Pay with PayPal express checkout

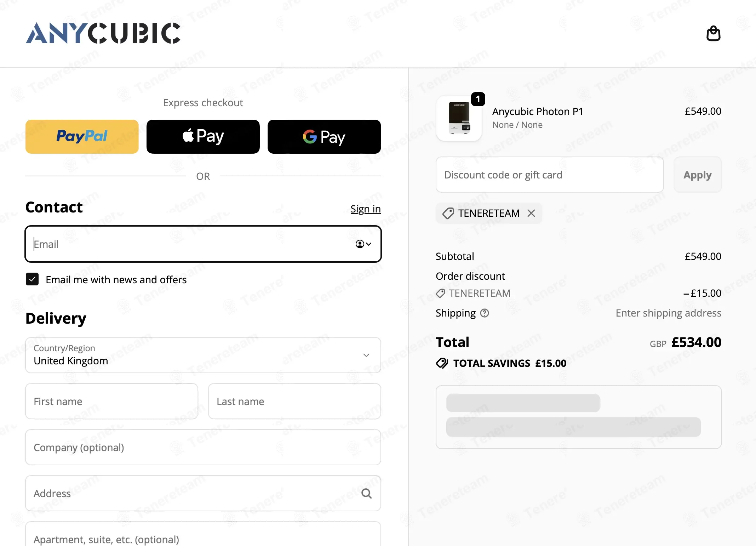(x=82, y=137)
